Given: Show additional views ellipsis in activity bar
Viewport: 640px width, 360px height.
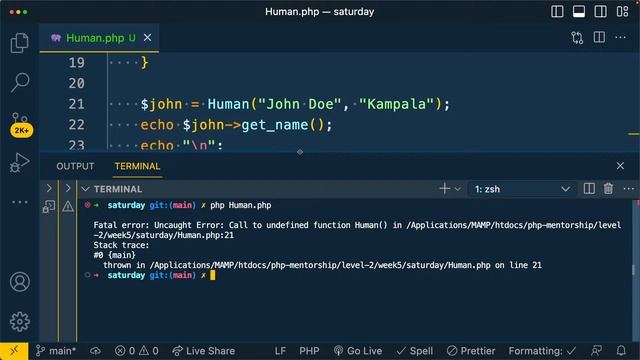Looking at the screenshot, I should click(19, 202).
